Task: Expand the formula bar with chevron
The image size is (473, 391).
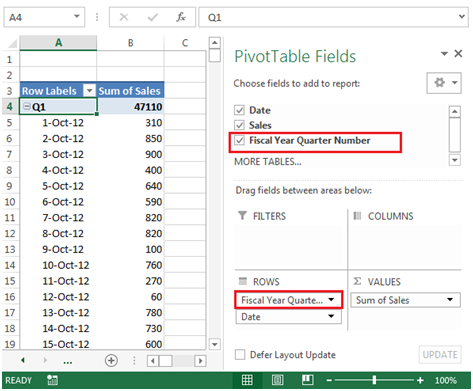Action: tap(462, 16)
